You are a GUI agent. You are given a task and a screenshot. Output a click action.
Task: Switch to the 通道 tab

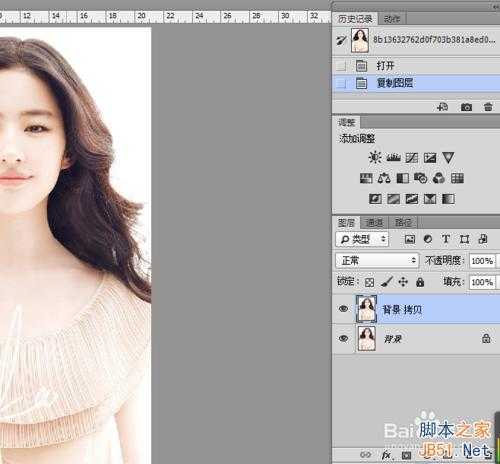coord(374,222)
